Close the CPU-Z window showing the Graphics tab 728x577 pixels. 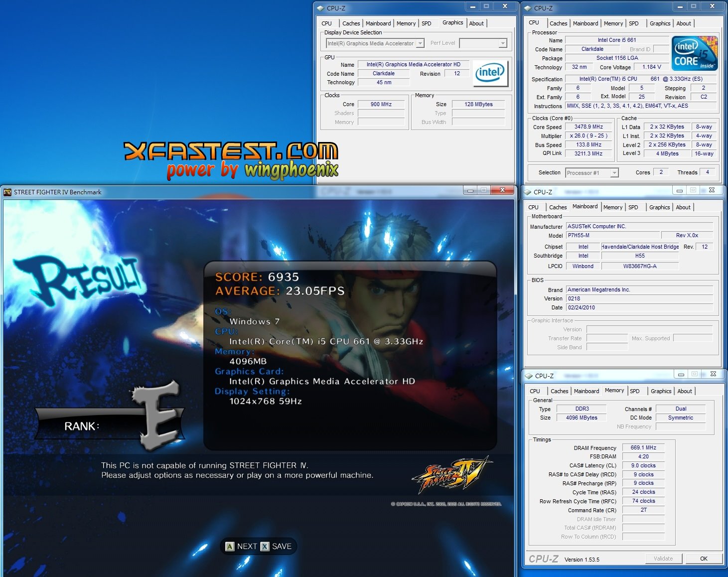505,6
